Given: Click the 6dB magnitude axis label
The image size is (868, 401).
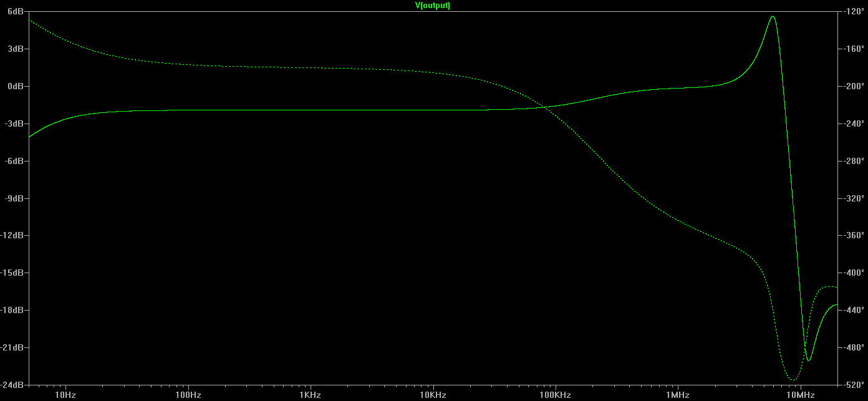Looking at the screenshot, I should [x=17, y=12].
